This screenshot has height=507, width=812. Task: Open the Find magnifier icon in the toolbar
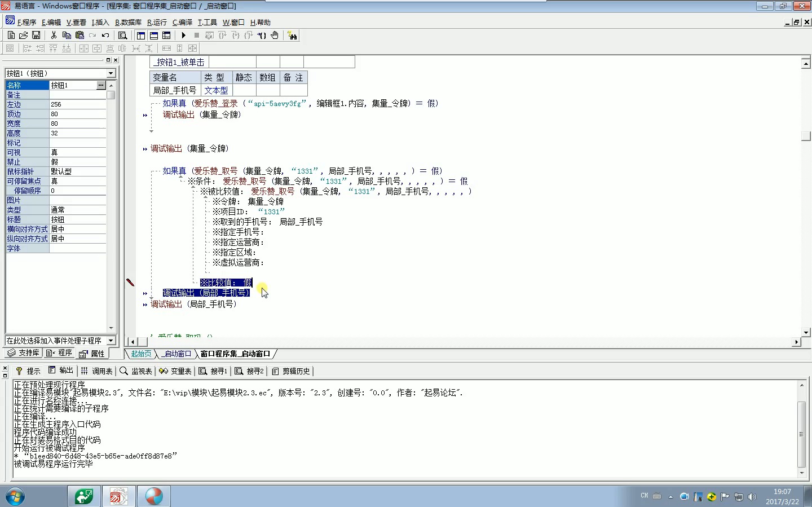[122, 35]
